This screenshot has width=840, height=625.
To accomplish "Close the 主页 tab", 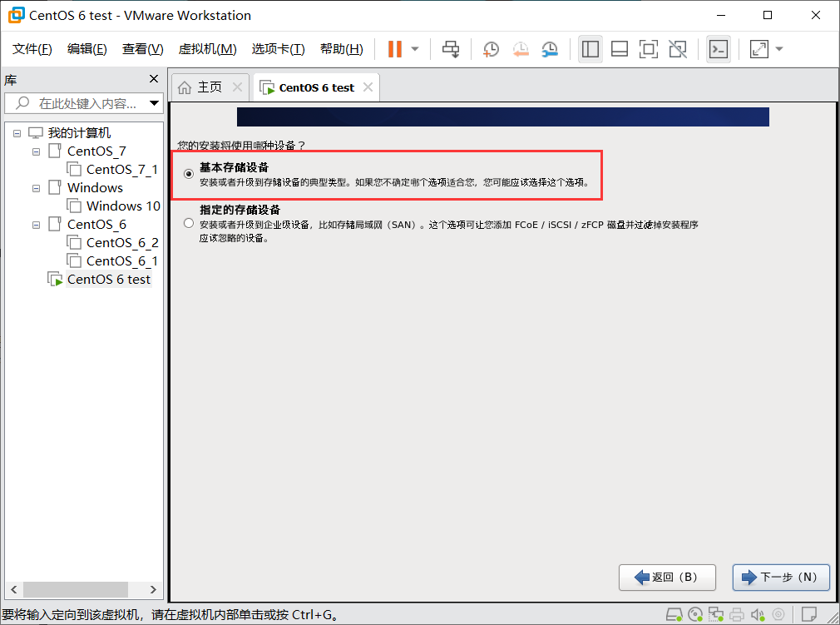I will (x=237, y=87).
